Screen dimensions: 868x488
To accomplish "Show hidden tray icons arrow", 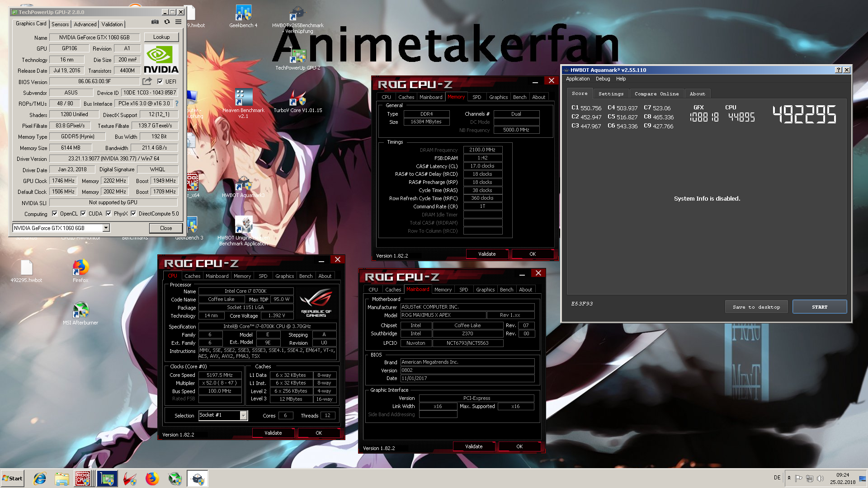I will [x=789, y=478].
